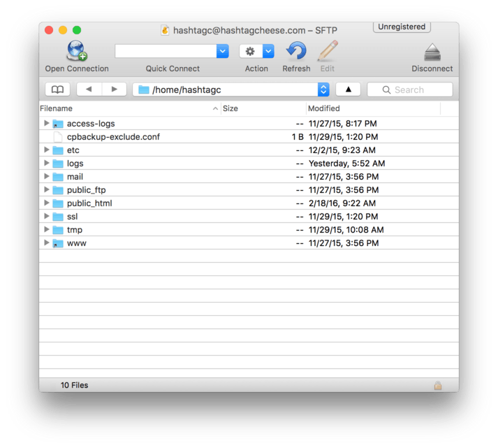The height and width of the screenshot is (448, 498).
Task: Click the etc folder icon
Action: pos(58,150)
